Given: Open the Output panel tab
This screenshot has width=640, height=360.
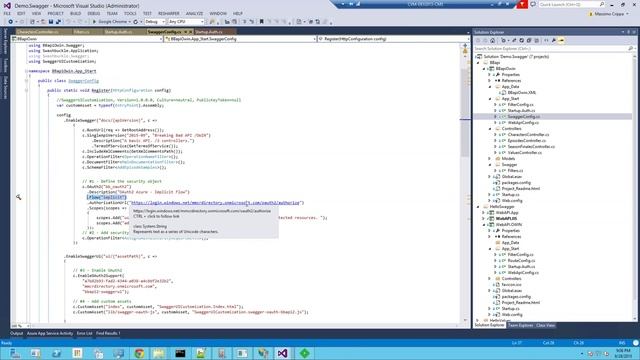Looking at the screenshot, I should tap(16, 333).
